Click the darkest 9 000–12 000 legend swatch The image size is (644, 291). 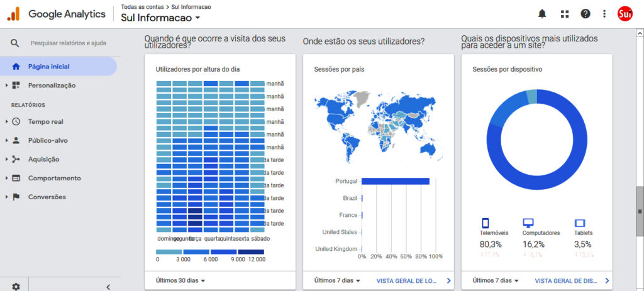point(251,251)
